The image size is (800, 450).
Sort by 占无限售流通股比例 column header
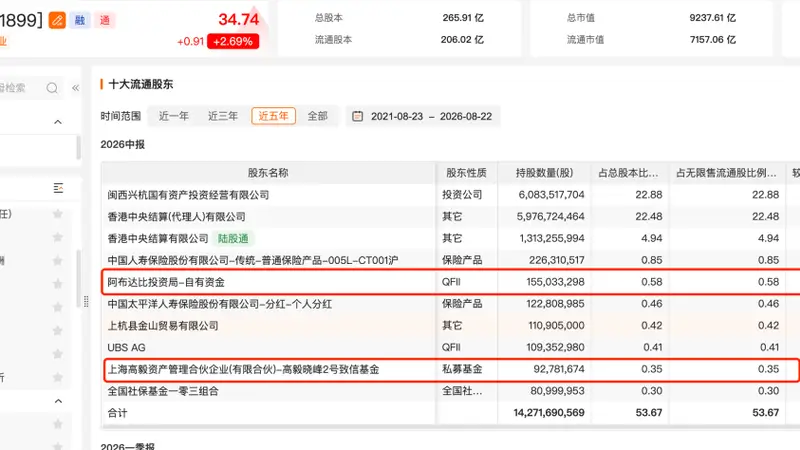pos(727,173)
